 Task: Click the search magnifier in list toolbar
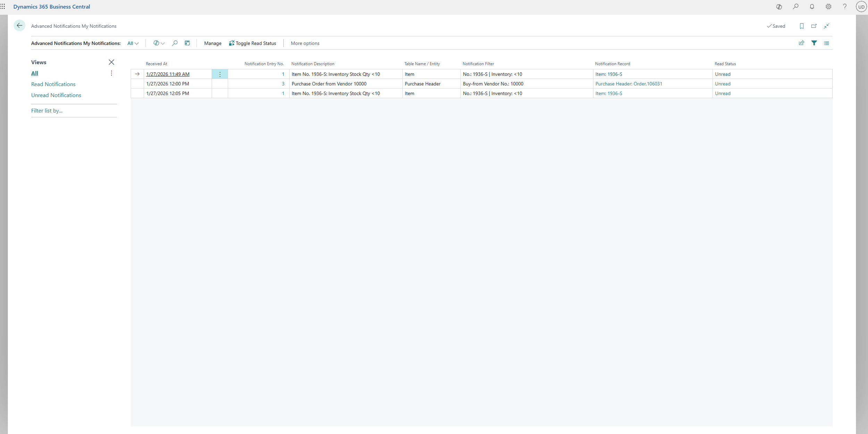[175, 43]
